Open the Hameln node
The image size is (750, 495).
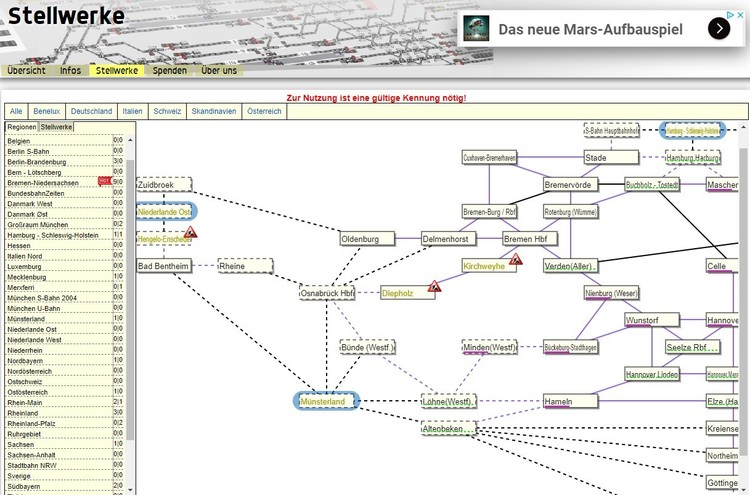(571, 401)
